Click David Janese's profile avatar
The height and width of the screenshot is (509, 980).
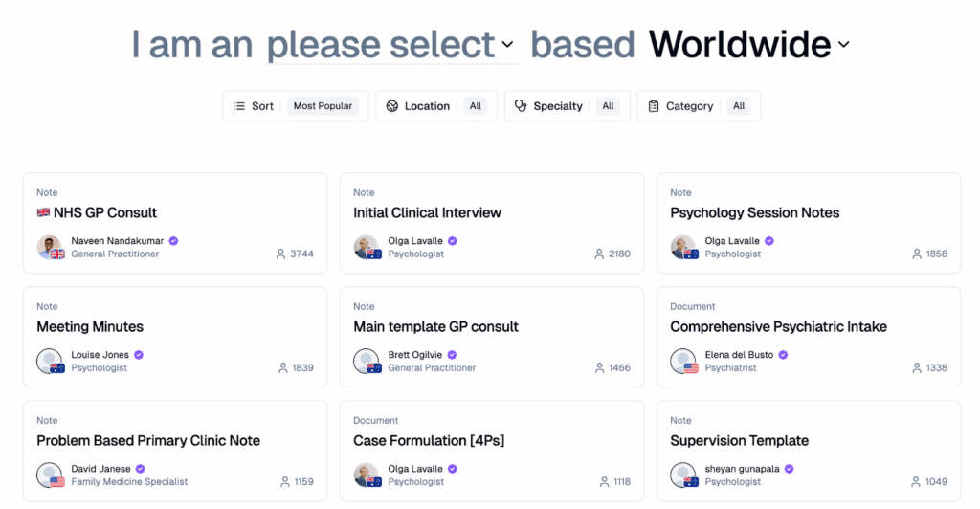click(x=50, y=476)
